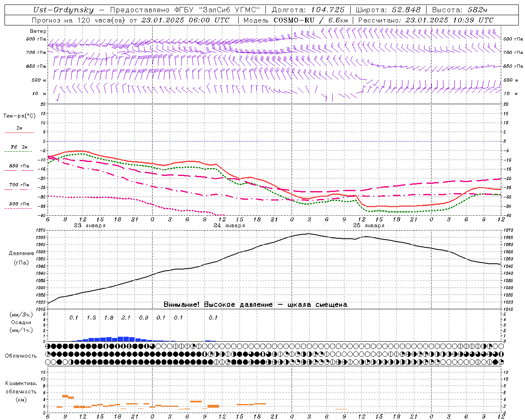The width and height of the screenshot is (525, 420).
Task: Click the longitude value Долгота: 104.725
Action: point(308,10)
